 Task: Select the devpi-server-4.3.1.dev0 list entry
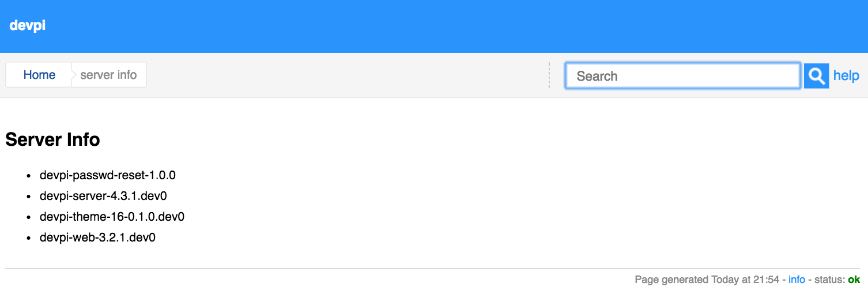(x=103, y=196)
